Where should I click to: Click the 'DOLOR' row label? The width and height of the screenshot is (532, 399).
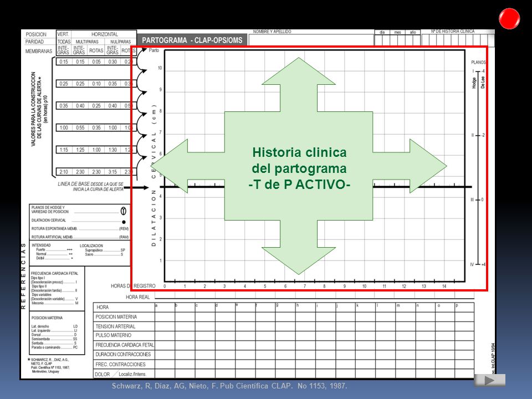(103, 374)
